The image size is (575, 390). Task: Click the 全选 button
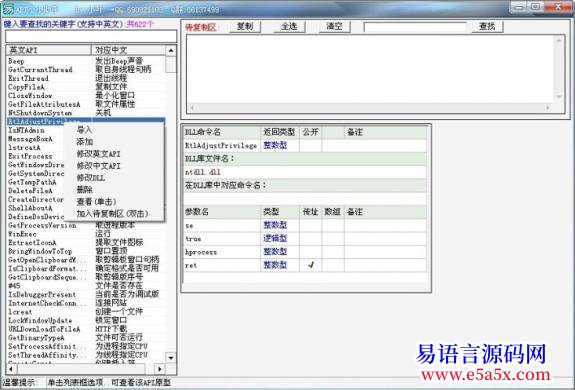tap(289, 26)
